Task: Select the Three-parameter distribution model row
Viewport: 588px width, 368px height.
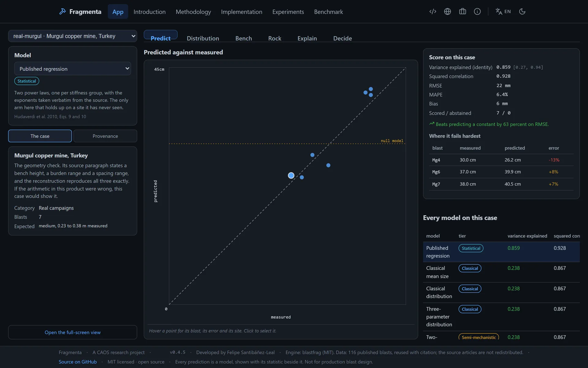Action: click(501, 317)
